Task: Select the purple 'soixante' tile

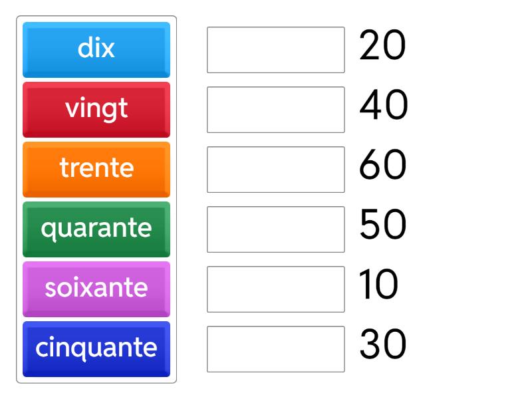Action: pyautogui.click(x=96, y=287)
